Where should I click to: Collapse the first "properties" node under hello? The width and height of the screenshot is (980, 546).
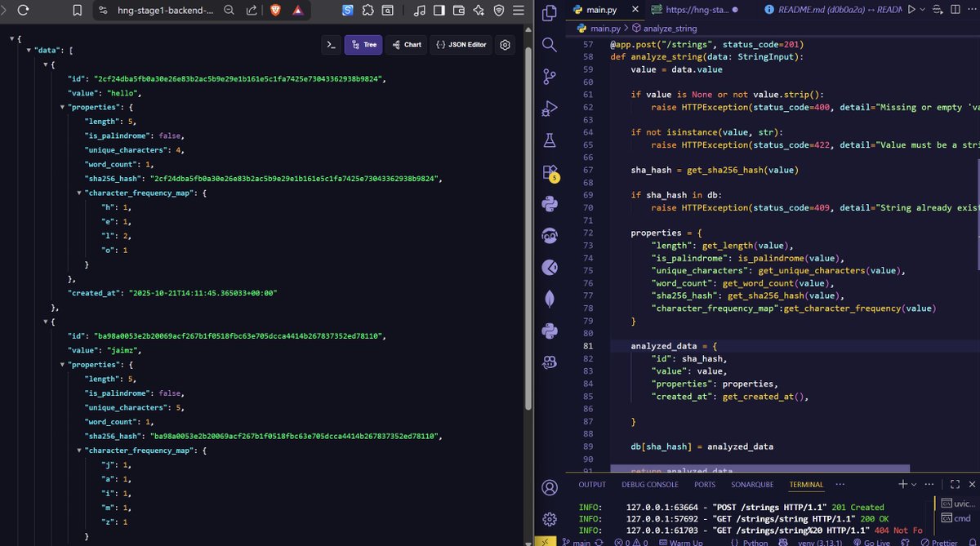(x=63, y=107)
